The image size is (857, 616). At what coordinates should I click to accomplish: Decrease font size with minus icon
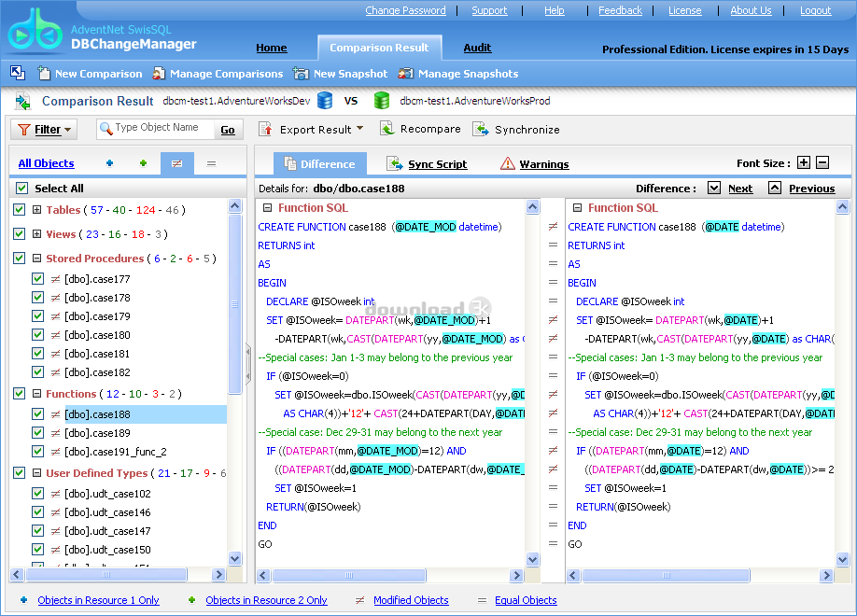click(822, 162)
